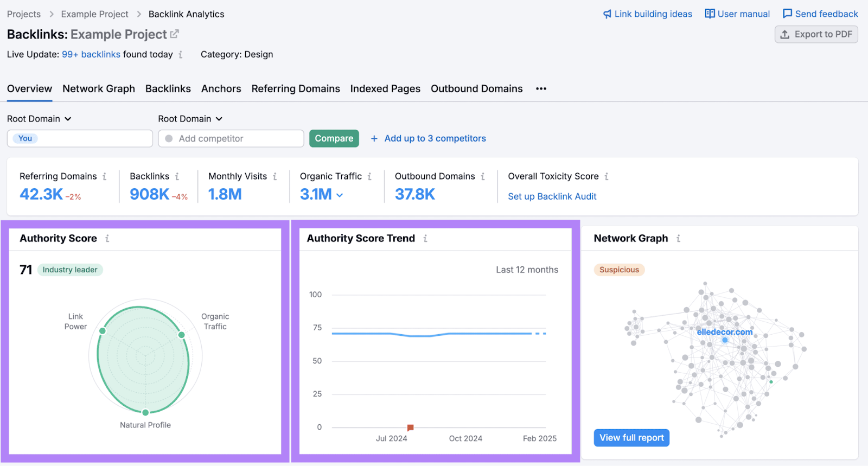868x466 pixels.
Task: Open info icon beside Authority Score heading
Action: click(107, 238)
